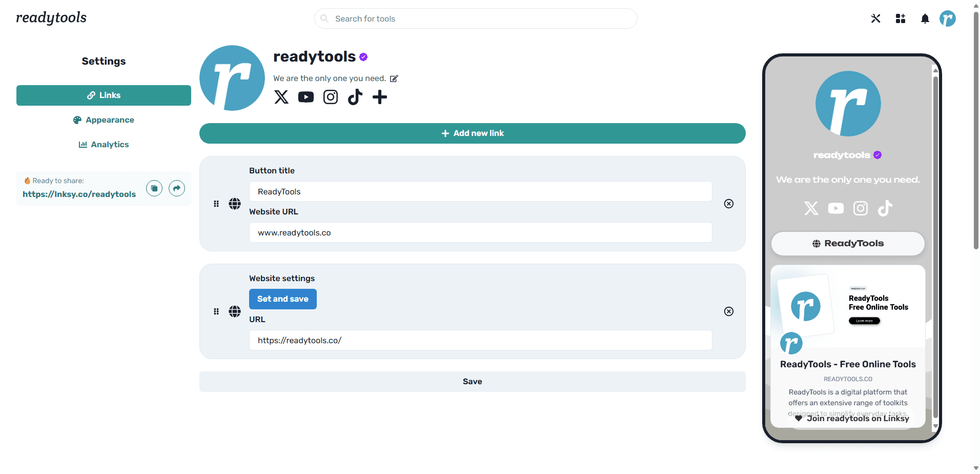Switch to the Appearance settings tab
The height and width of the screenshot is (474, 980).
point(104,120)
